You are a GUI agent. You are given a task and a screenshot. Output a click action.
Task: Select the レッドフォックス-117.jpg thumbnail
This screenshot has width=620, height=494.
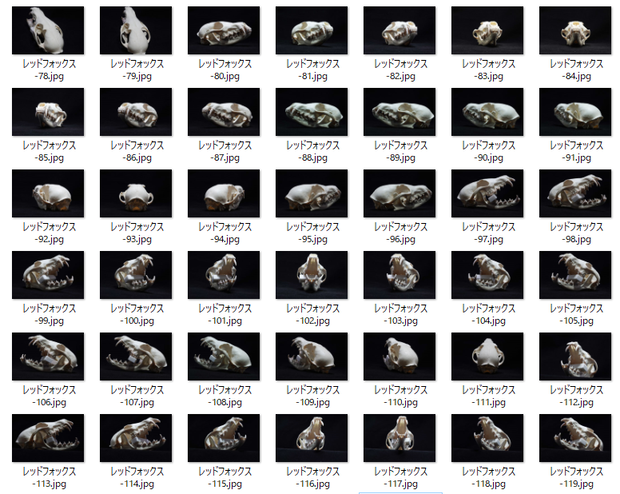point(399,438)
